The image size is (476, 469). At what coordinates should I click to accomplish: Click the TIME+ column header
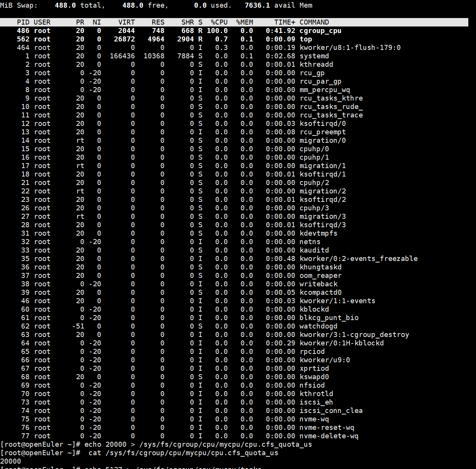[285, 22]
